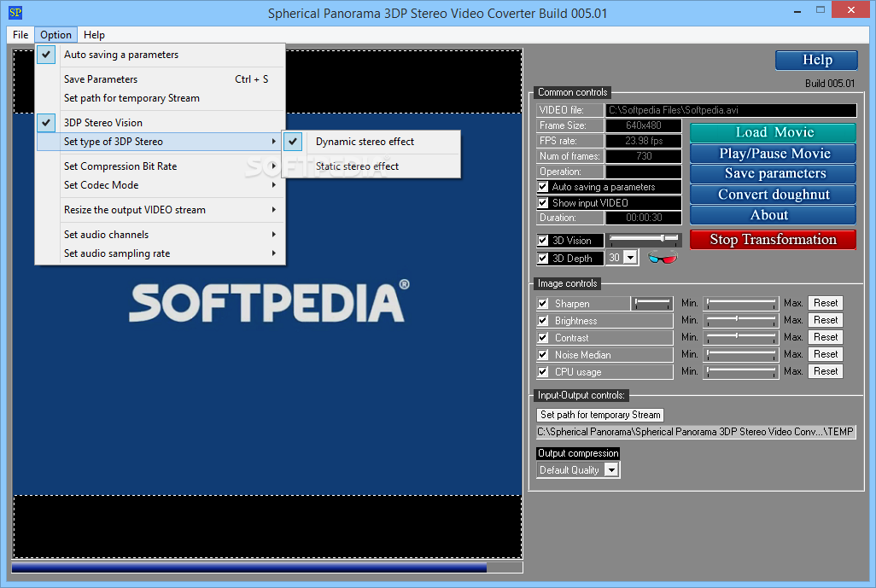The width and height of the screenshot is (876, 588).
Task: Select Dynamic stereo effect
Action: pos(371,142)
